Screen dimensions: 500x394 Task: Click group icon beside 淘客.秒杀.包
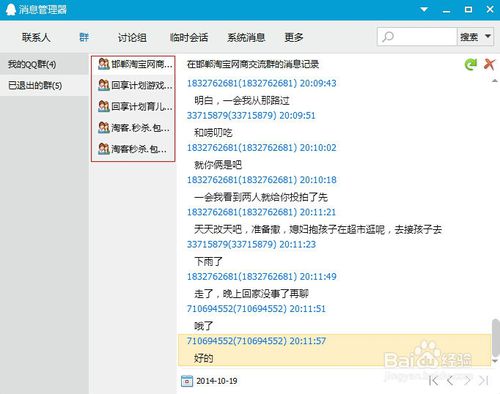tap(104, 127)
